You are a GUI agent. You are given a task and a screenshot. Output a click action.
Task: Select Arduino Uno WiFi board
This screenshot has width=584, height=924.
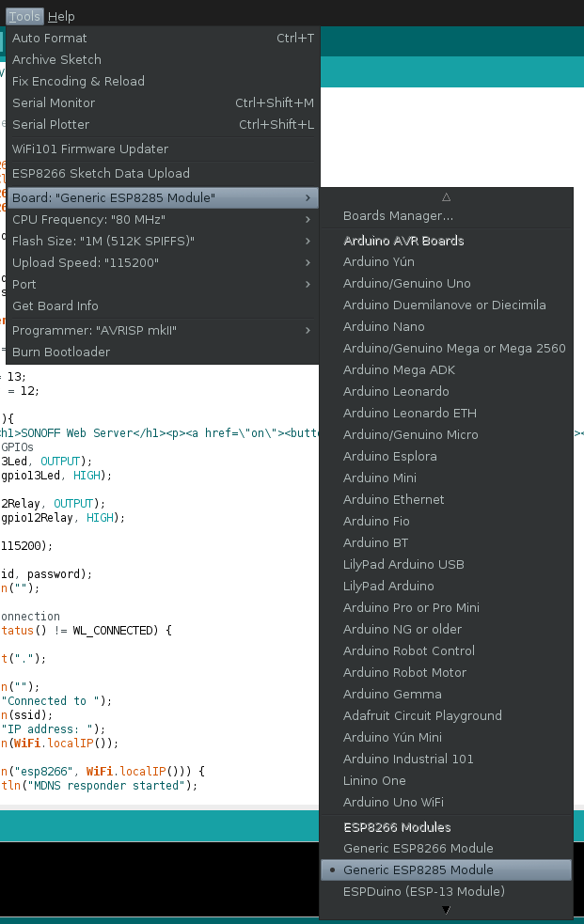click(x=446, y=802)
